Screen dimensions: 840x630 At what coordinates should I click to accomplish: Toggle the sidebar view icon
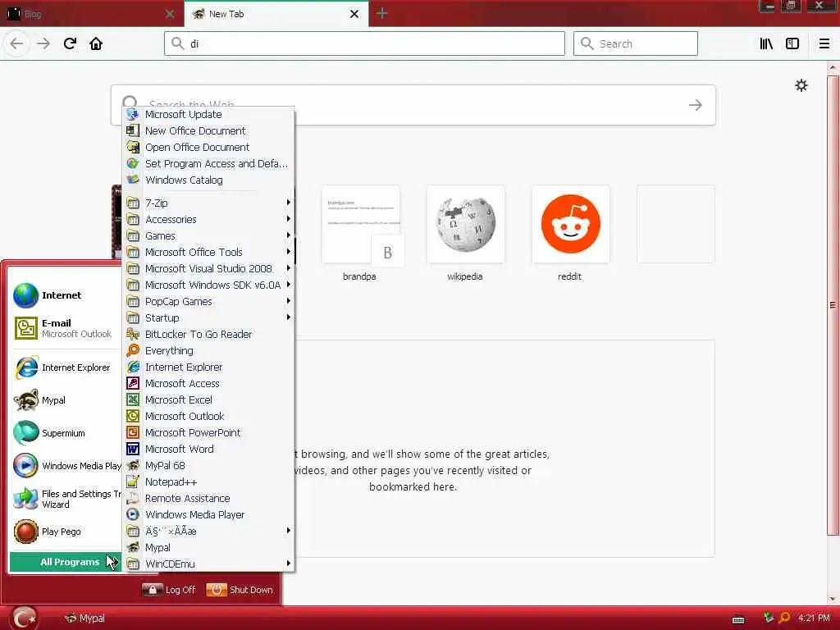point(792,43)
